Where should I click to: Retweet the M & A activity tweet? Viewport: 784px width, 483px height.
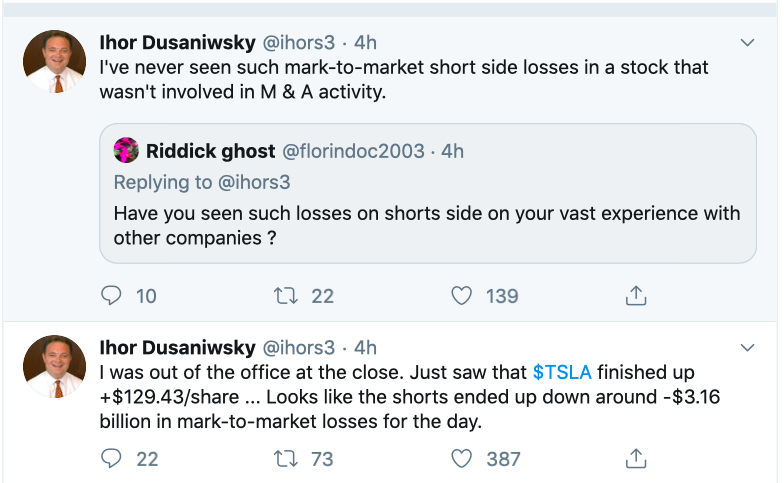(285, 296)
